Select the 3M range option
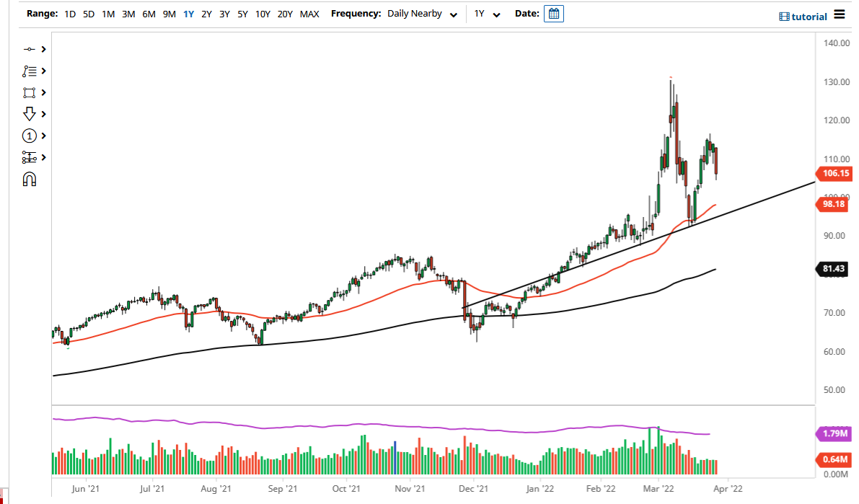The width and height of the screenshot is (859, 504). (128, 14)
